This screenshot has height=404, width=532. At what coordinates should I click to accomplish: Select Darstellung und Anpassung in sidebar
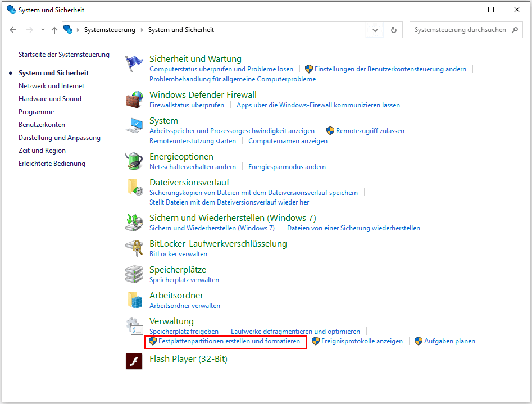(x=60, y=138)
